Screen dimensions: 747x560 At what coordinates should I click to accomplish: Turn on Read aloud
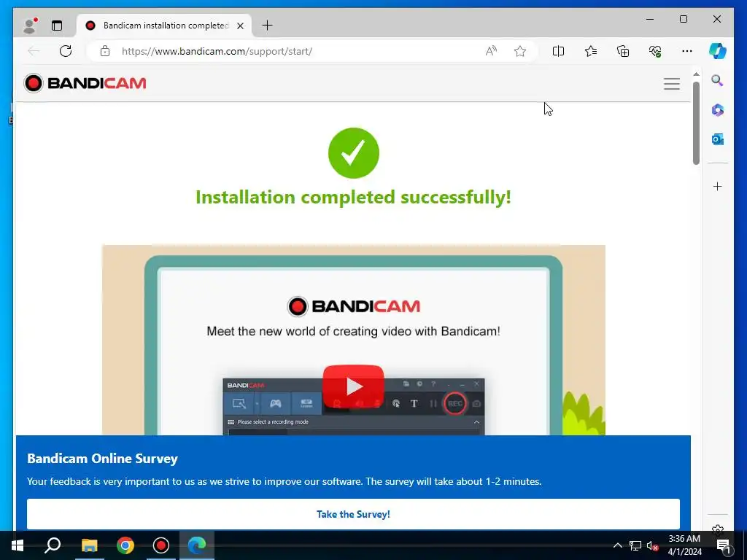pyautogui.click(x=491, y=51)
